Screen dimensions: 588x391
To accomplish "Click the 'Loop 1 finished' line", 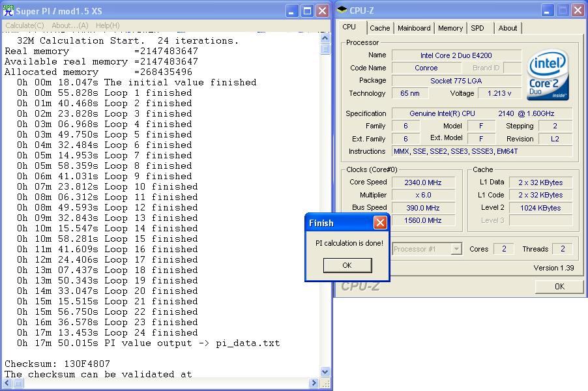I will [104, 93].
